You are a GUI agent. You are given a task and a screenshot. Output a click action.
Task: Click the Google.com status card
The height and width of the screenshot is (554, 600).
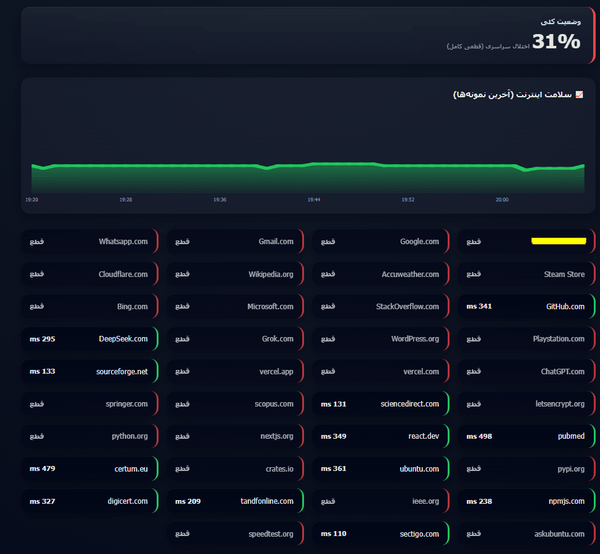pos(381,241)
